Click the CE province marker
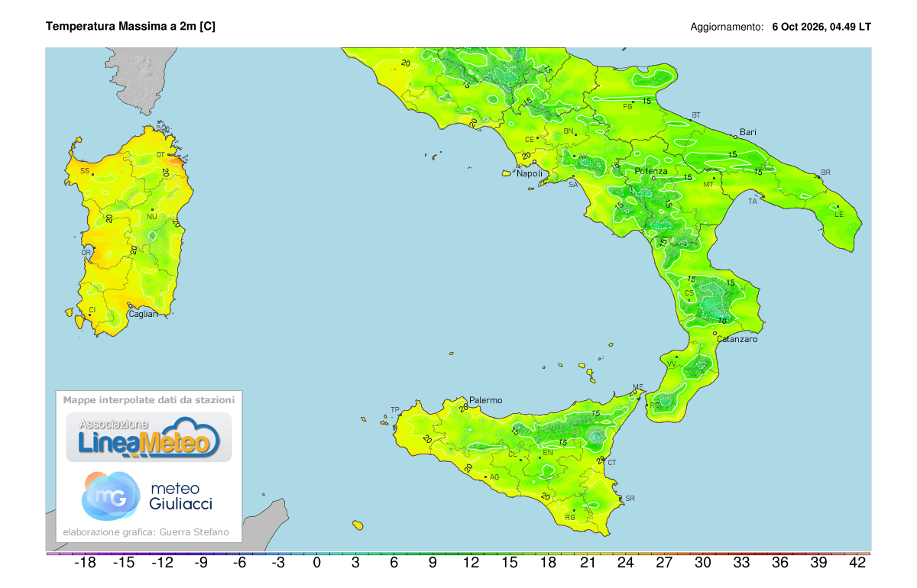This screenshot has height=588, width=917. (x=529, y=139)
